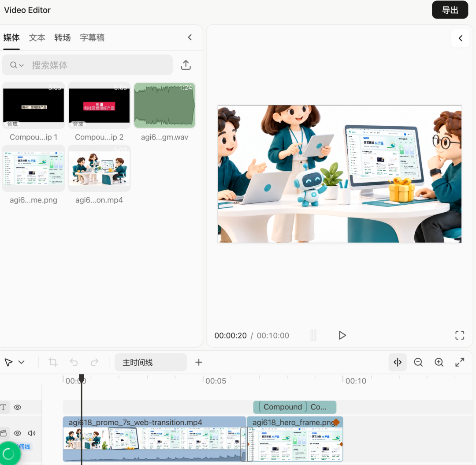Select the Compound clip 2 media thumbnail
This screenshot has height=465, width=476.
pyautogui.click(x=99, y=105)
